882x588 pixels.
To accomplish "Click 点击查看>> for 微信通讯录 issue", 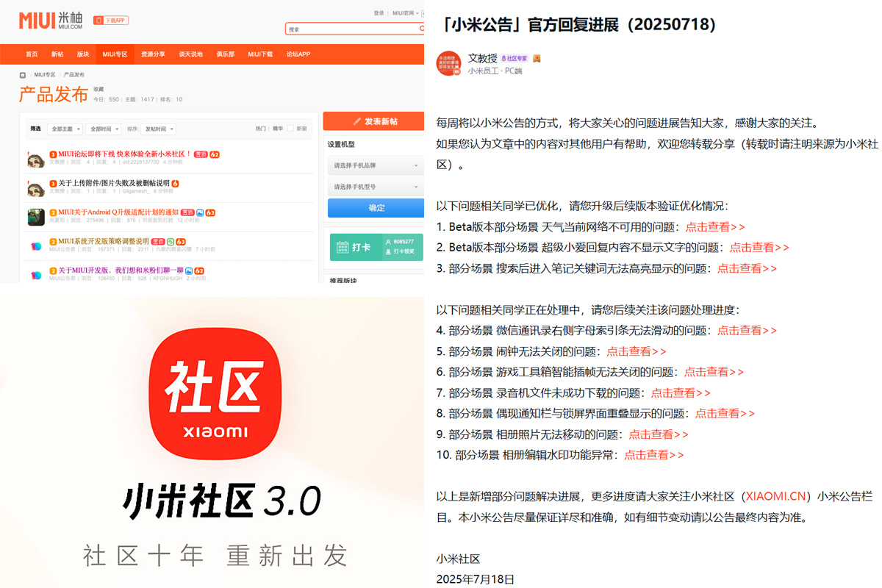I will pyautogui.click(x=747, y=331).
